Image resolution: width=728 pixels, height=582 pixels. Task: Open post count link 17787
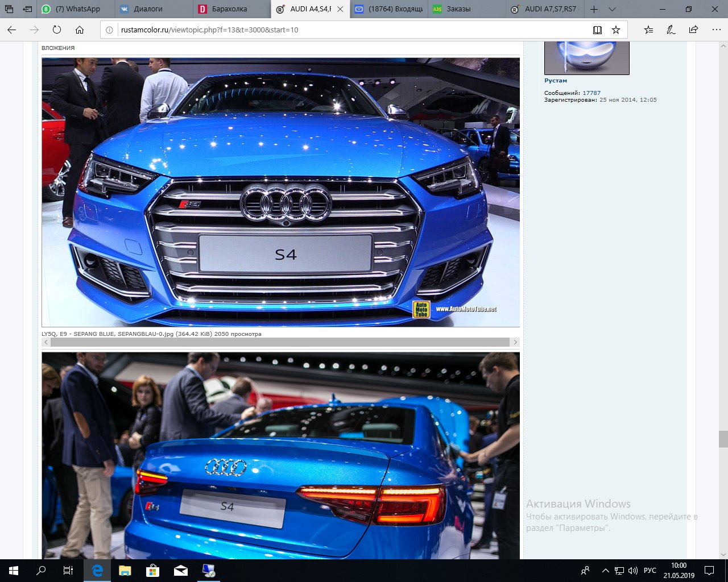click(x=591, y=93)
